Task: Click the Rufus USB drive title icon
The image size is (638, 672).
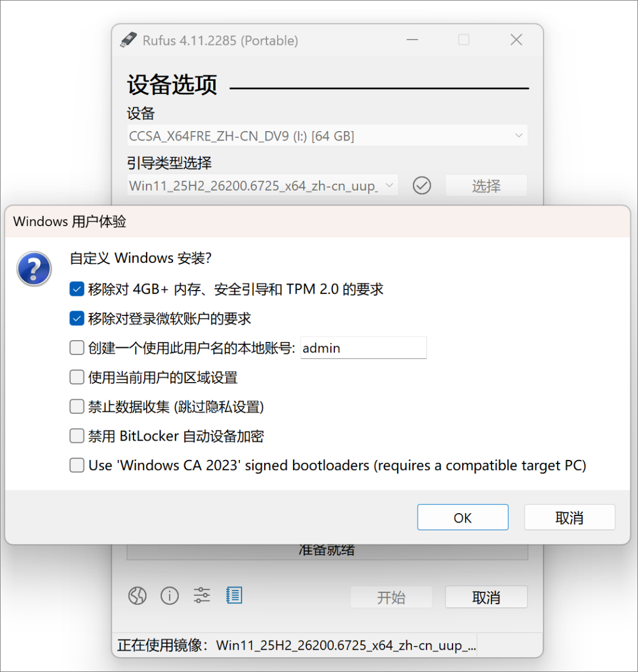Action: (128, 40)
